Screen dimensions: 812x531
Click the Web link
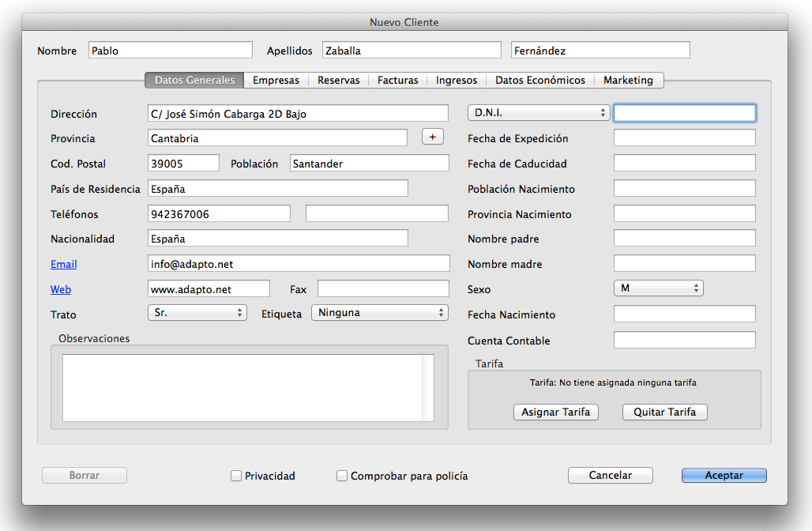(x=61, y=289)
